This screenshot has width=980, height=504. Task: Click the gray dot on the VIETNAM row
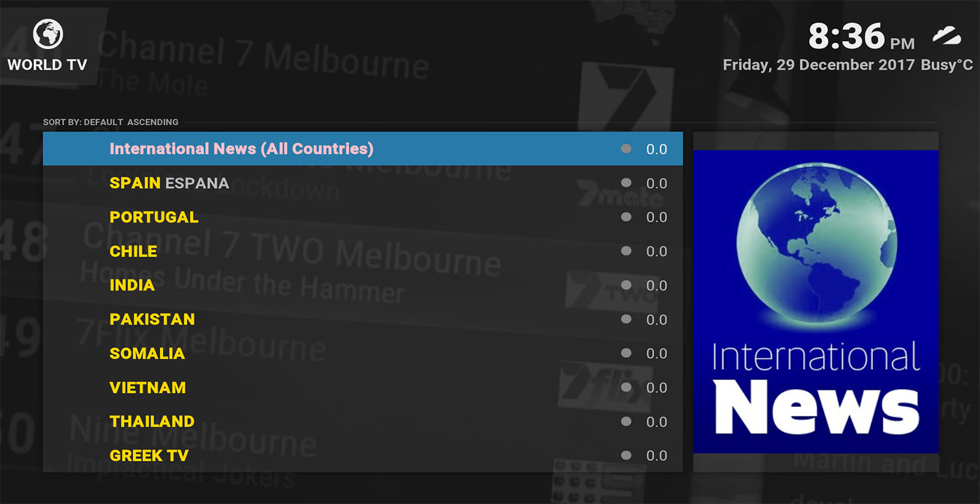point(626,387)
